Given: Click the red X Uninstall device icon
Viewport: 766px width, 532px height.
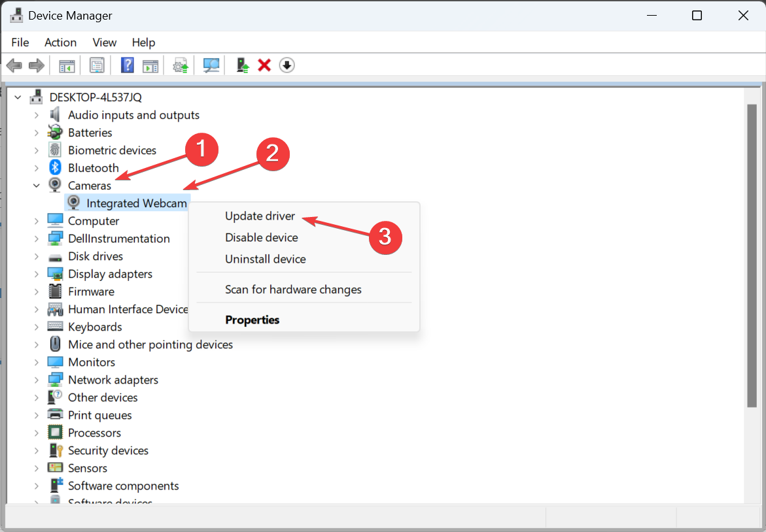Looking at the screenshot, I should [x=264, y=65].
